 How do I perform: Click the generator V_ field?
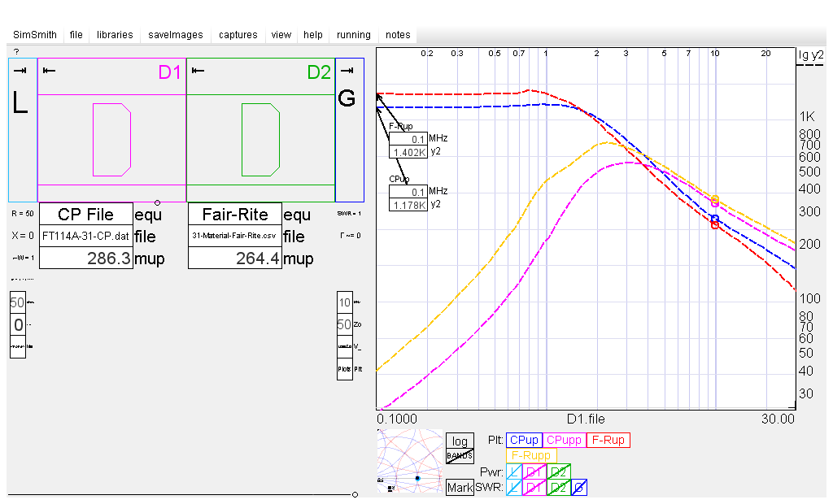(345, 347)
